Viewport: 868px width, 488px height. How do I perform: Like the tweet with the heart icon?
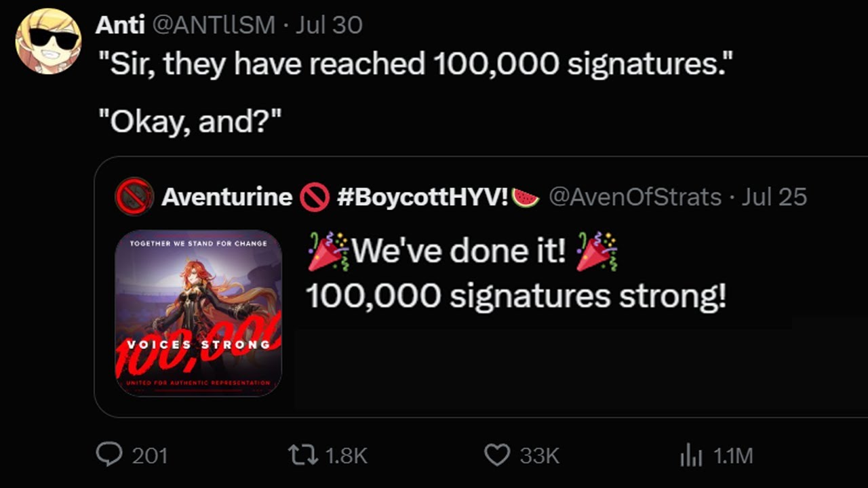(497, 455)
